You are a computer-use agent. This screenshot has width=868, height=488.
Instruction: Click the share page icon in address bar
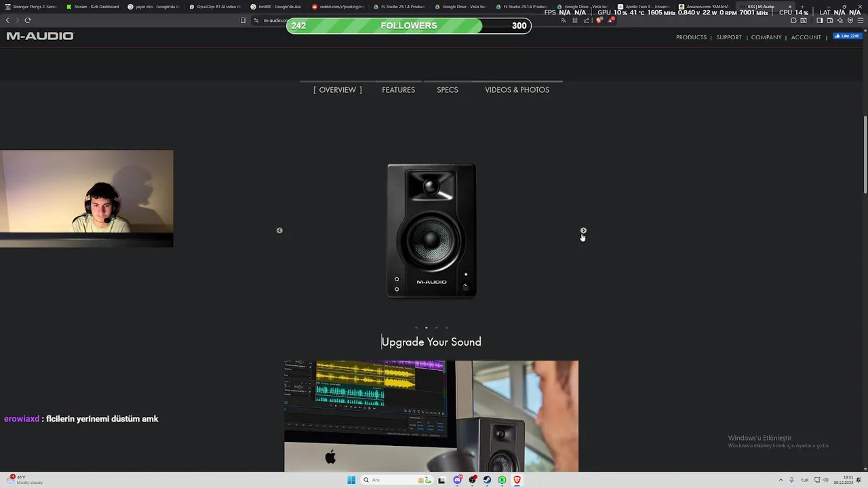587,20
